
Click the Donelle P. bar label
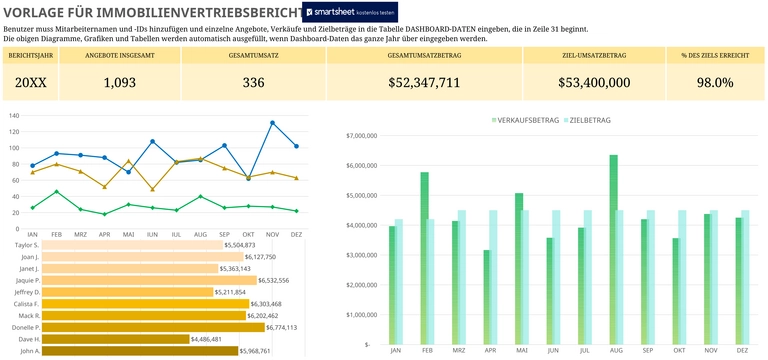click(27, 327)
